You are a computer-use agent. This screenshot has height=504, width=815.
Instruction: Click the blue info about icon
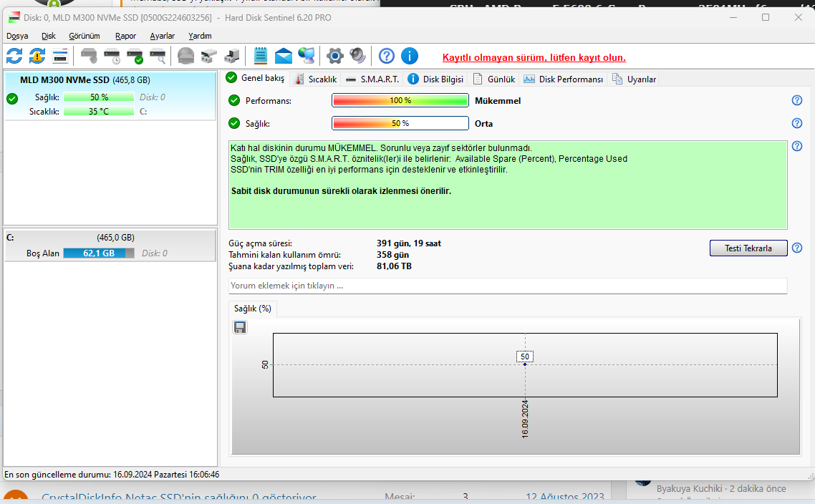pyautogui.click(x=410, y=56)
